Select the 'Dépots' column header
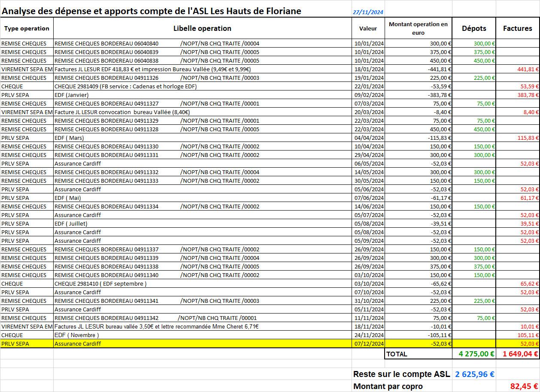 [x=474, y=28]
